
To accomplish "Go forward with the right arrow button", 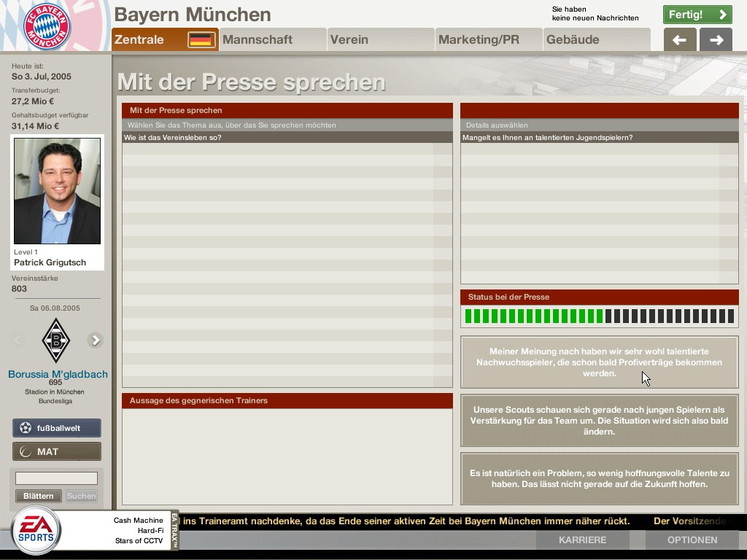I will point(716,39).
